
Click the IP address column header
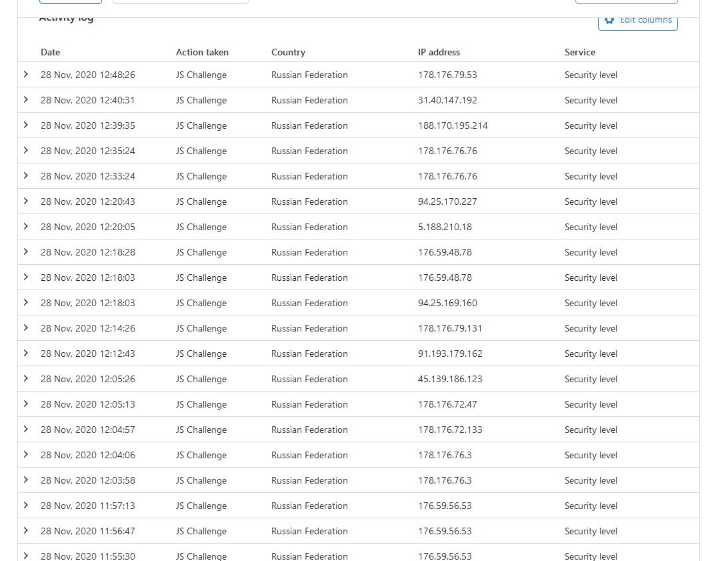(x=439, y=52)
